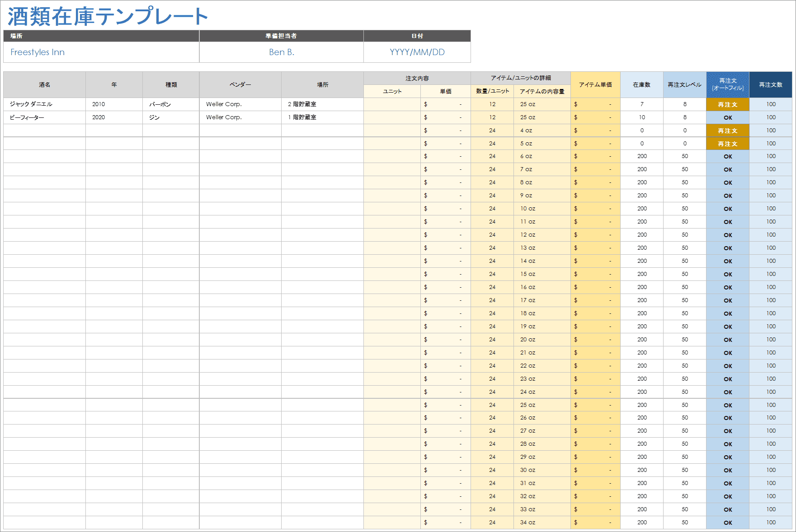
Task: Select 再注文 status in 4 oz row
Action: coord(728,131)
